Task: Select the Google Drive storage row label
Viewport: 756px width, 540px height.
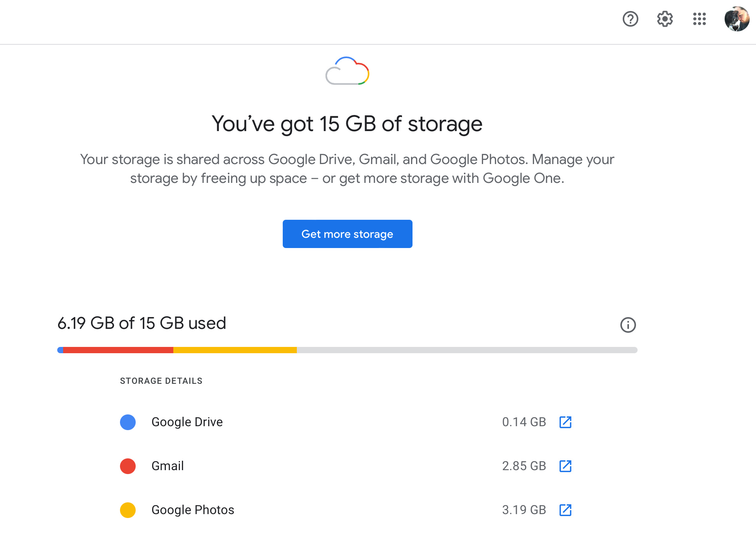Action: (187, 422)
